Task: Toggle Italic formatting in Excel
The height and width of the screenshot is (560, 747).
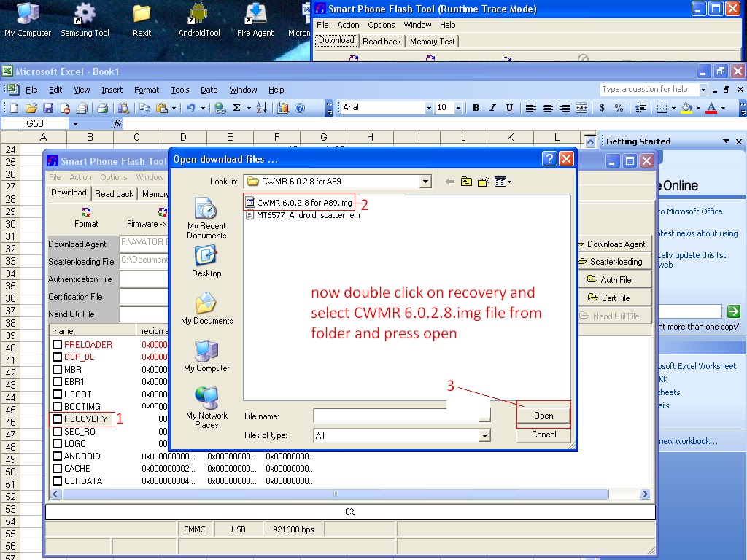Action: pyautogui.click(x=492, y=108)
